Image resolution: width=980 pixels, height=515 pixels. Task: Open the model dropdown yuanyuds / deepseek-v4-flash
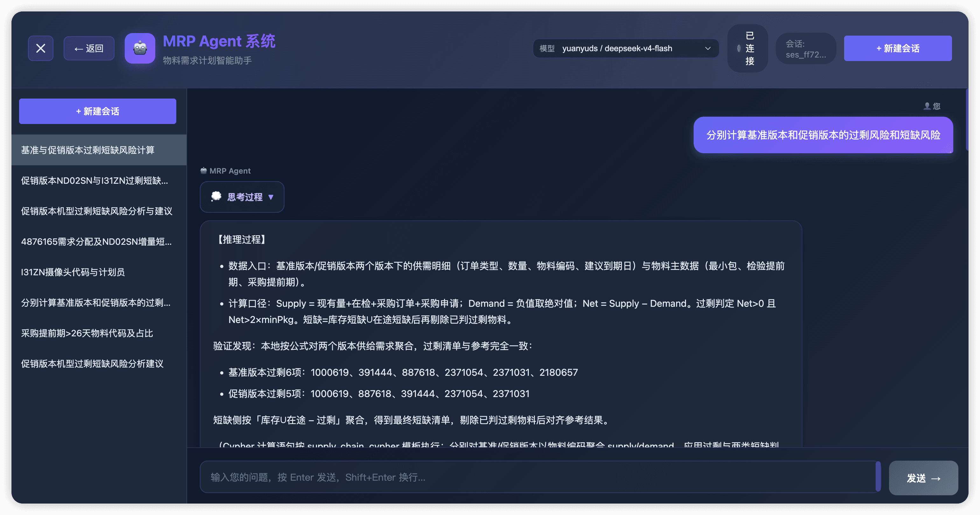(626, 48)
